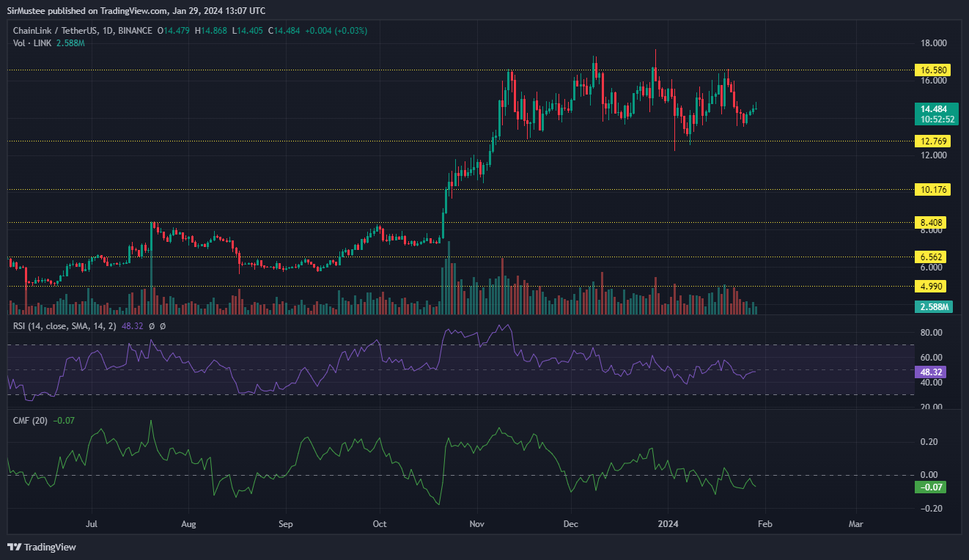This screenshot has width=969, height=560.
Task: Click the green -0.07 CMF value badge
Action: click(930, 487)
